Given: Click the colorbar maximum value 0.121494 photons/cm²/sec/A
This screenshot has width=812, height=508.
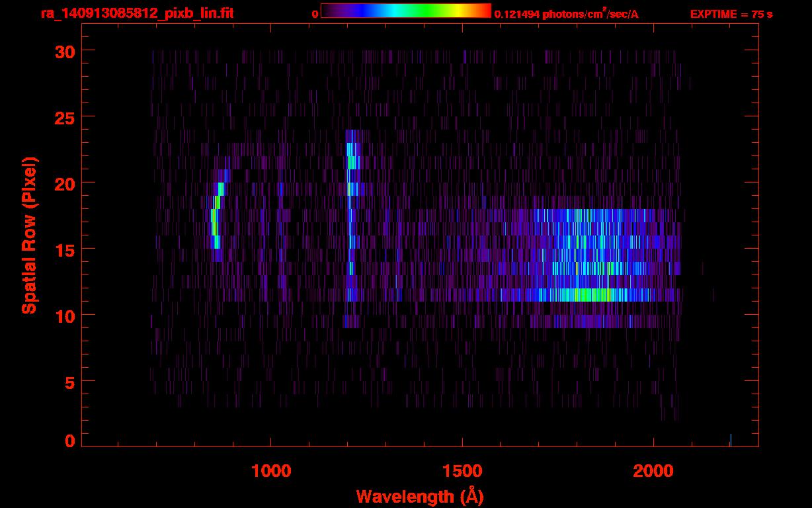Looking at the screenshot, I should point(567,14).
